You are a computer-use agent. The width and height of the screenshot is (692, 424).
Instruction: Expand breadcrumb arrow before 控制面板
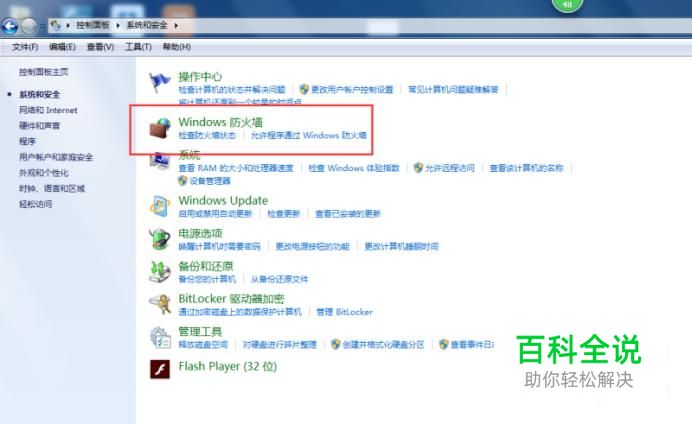[x=68, y=26]
